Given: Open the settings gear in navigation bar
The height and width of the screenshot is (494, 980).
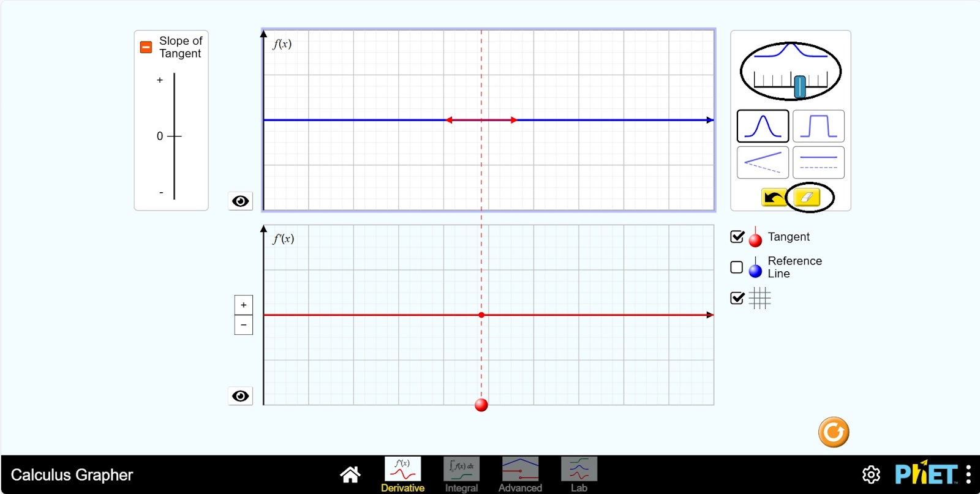Looking at the screenshot, I should [x=871, y=474].
